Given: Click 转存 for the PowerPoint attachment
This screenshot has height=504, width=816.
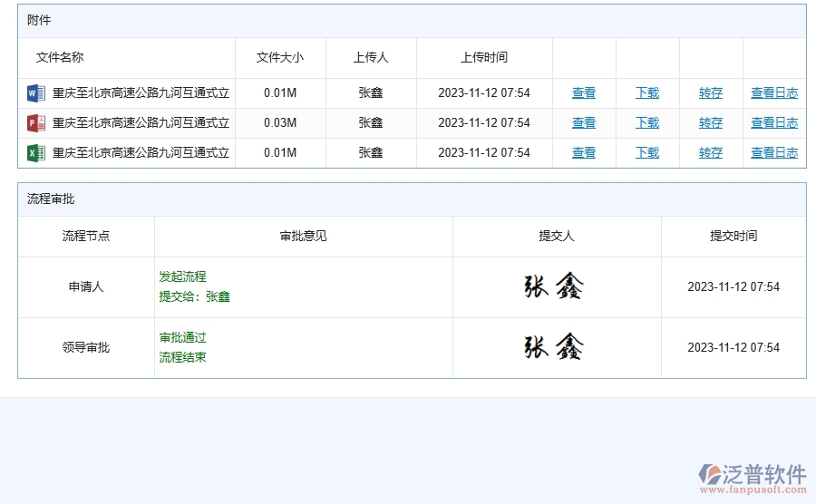Looking at the screenshot, I should pos(711,122).
